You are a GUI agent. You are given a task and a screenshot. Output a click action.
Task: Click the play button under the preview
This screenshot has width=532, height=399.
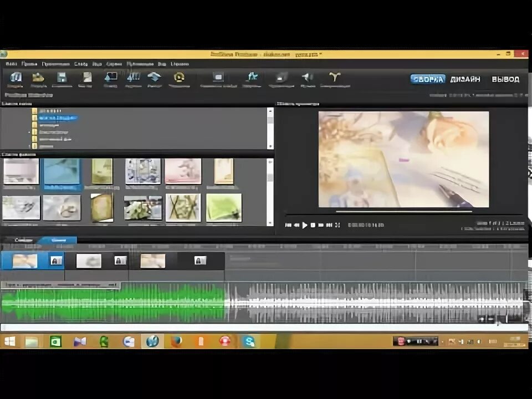pyautogui.click(x=305, y=225)
